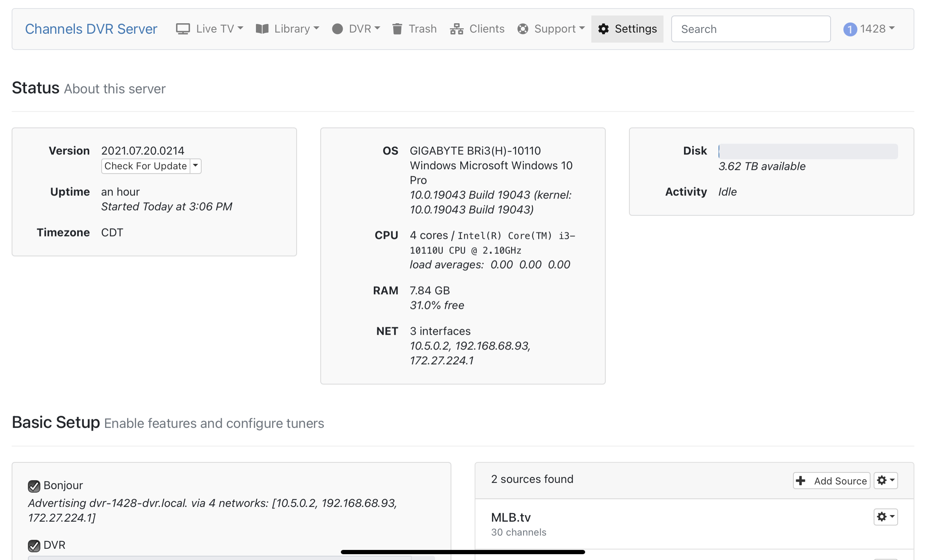Click the Disk usage progress bar

[x=808, y=151]
